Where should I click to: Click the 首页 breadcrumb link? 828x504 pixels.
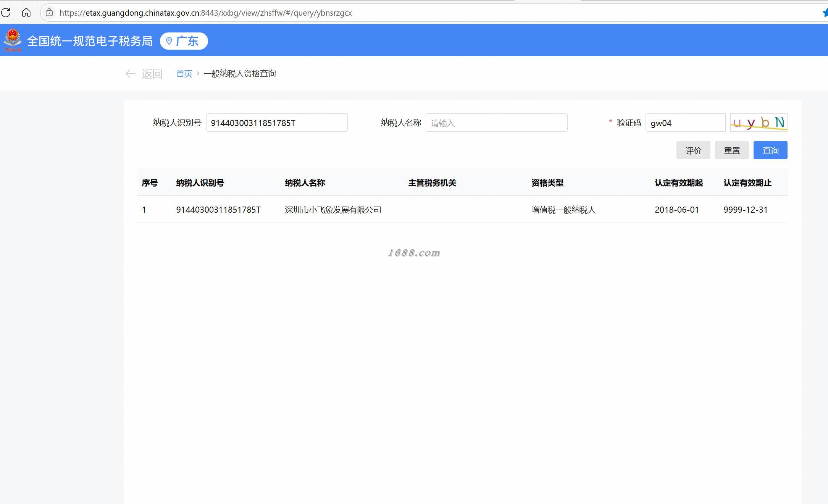[x=184, y=74]
